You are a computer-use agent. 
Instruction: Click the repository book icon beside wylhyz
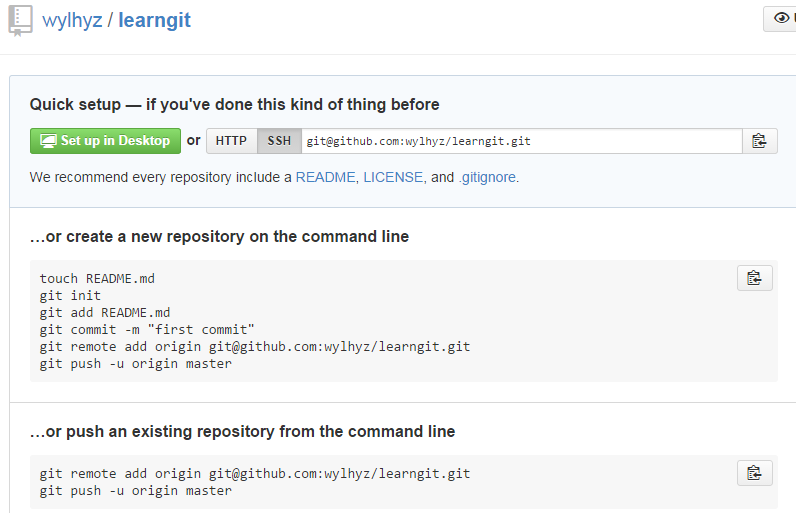click(x=20, y=20)
